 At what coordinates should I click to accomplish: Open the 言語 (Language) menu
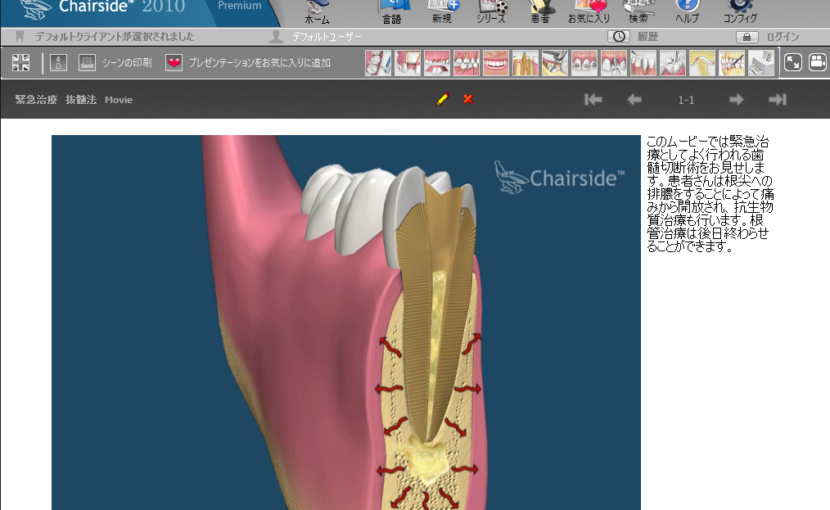click(x=392, y=13)
